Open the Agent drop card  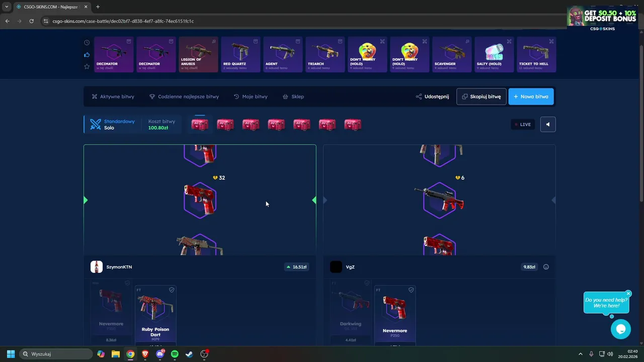pyautogui.click(x=283, y=54)
